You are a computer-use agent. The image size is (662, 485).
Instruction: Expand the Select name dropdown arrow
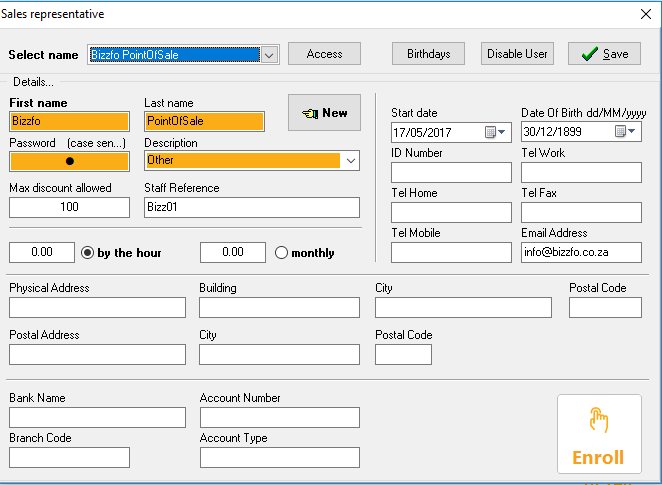coord(269,55)
